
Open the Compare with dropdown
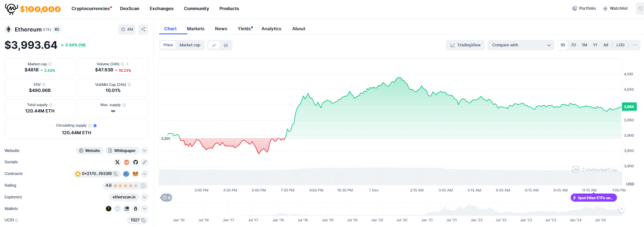pyautogui.click(x=521, y=45)
